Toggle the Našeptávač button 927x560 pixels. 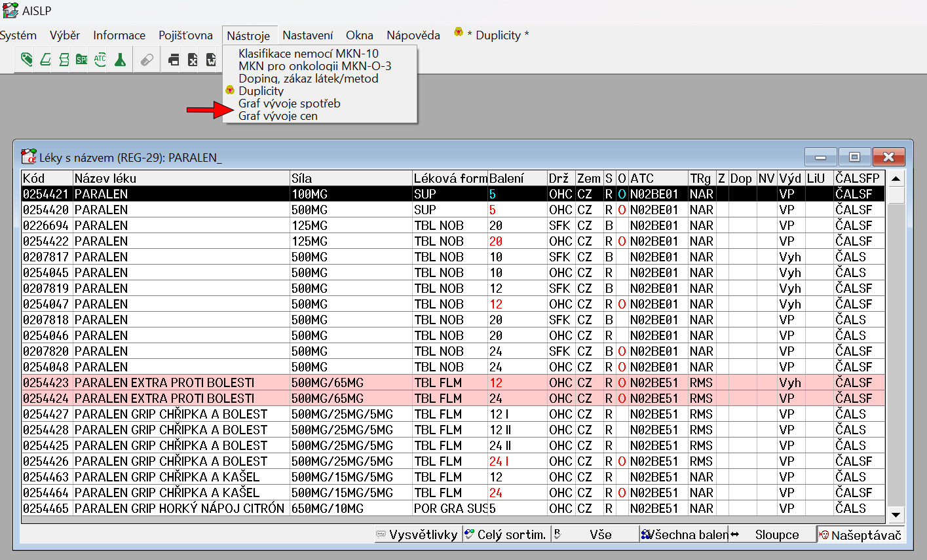point(860,534)
